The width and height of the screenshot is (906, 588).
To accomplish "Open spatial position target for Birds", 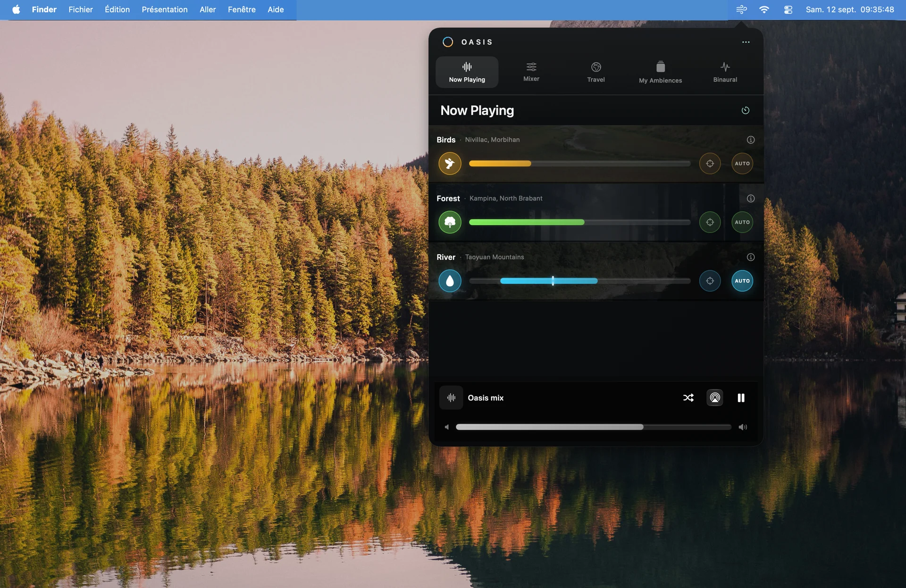I will [x=710, y=164].
